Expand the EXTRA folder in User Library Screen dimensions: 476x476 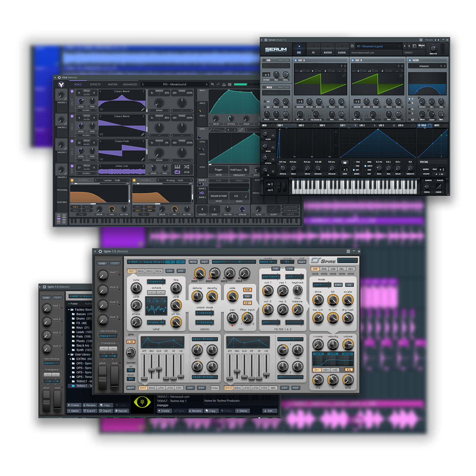[70, 359]
